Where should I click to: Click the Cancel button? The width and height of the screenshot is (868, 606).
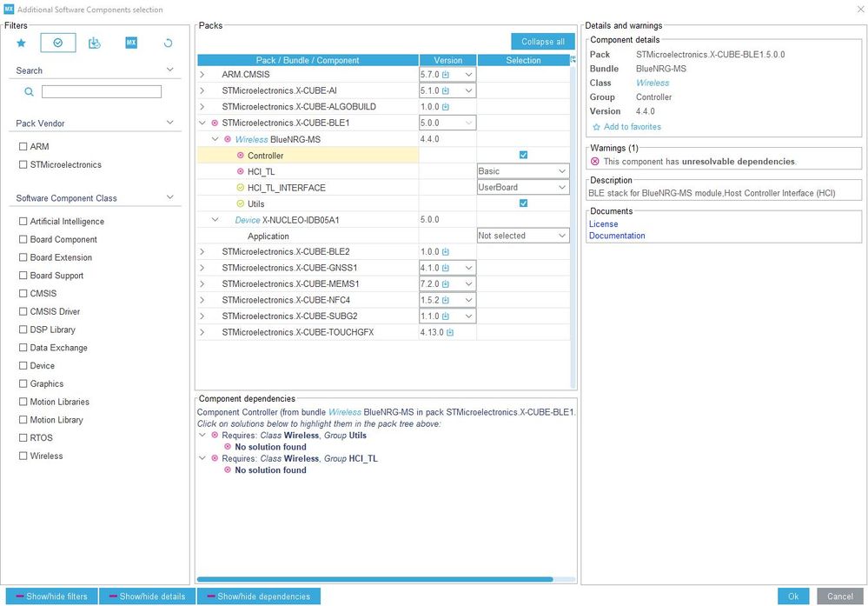click(840, 596)
